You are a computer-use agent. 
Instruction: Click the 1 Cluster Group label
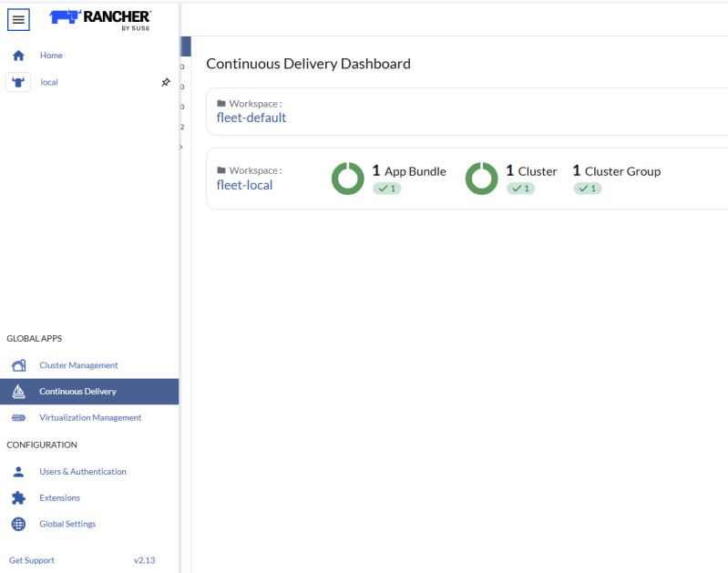pos(617,171)
